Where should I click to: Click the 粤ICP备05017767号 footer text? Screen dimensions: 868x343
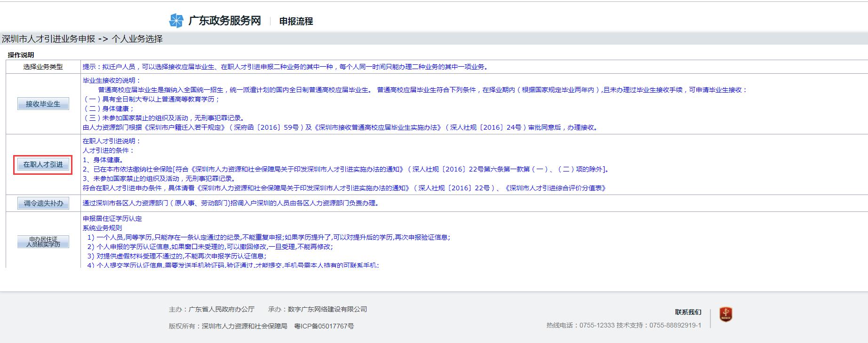pyautogui.click(x=324, y=326)
